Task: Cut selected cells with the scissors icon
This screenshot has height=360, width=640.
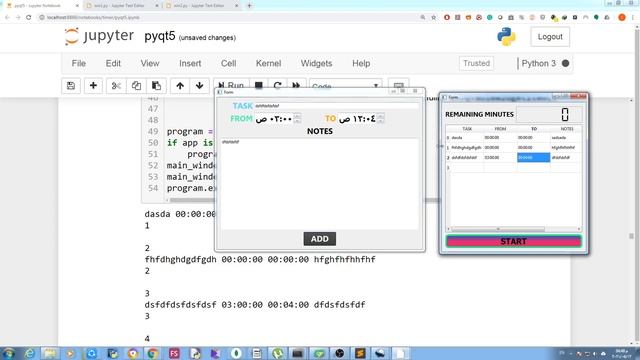Action: coord(116,86)
